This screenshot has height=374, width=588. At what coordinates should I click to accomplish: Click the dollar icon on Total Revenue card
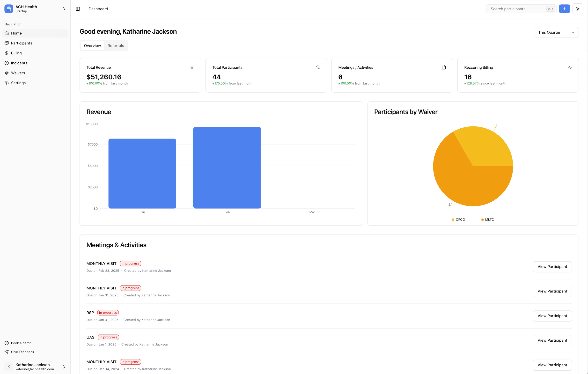click(x=192, y=67)
